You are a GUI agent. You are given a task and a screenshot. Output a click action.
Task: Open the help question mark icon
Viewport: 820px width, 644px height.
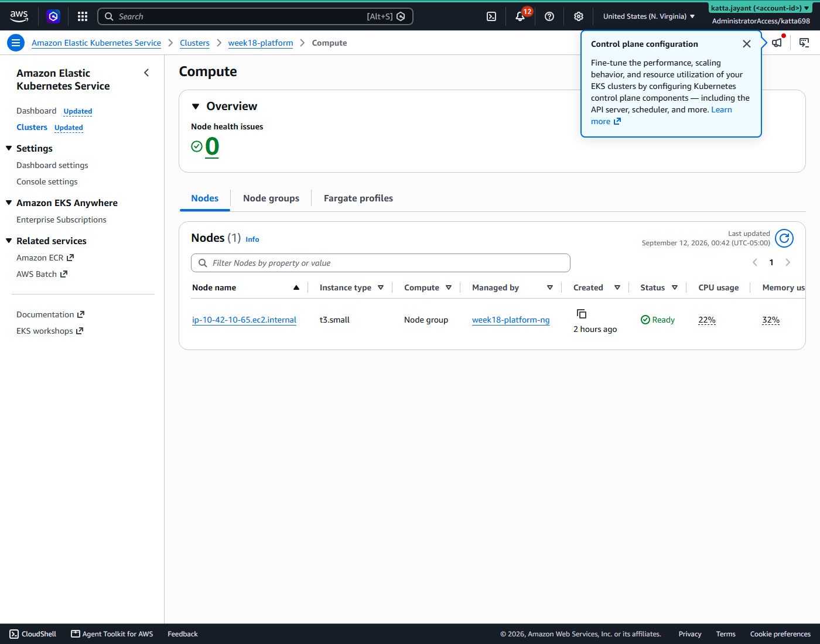(x=549, y=16)
